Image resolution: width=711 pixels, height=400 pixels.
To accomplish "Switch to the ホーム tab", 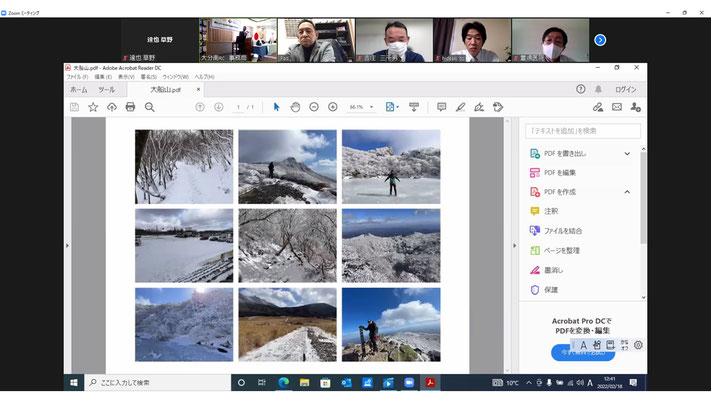I will (x=78, y=90).
